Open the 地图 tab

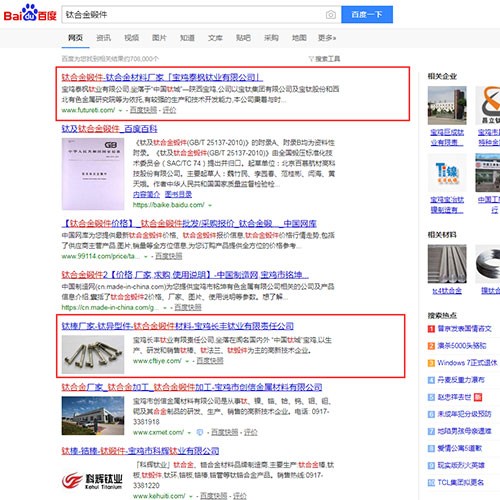299,38
